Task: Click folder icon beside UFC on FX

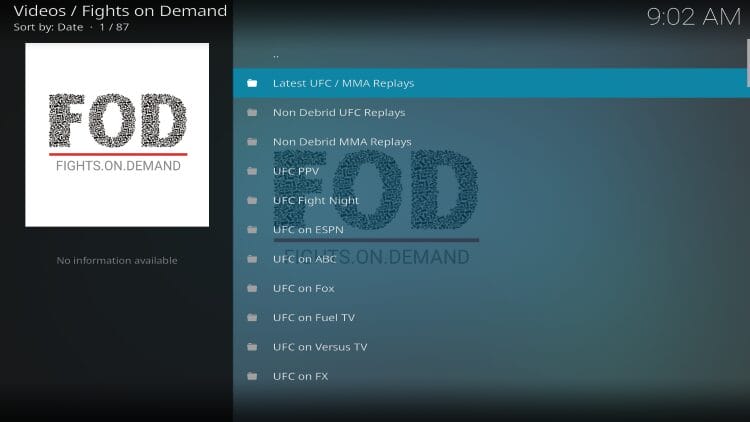Action: pos(252,376)
